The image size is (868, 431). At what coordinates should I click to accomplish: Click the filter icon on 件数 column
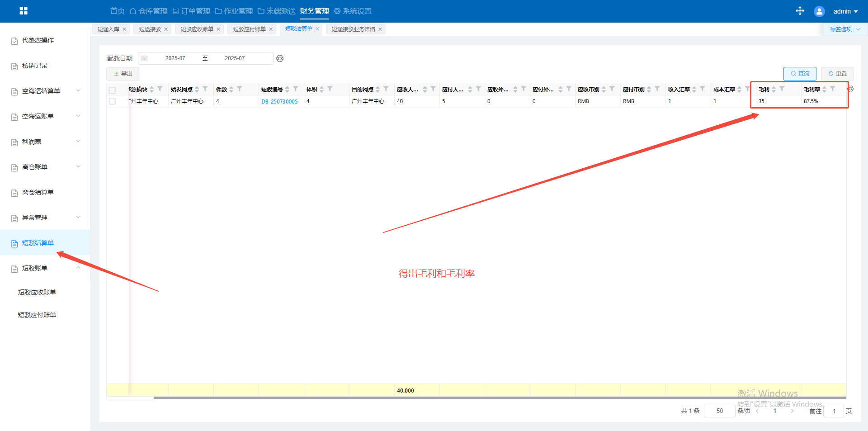pos(240,89)
